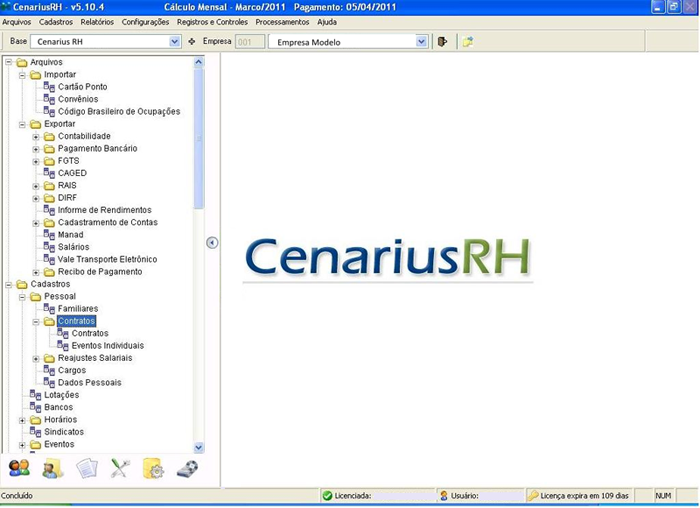Open the Ajuda menu
Image resolution: width=700 pixels, height=508 pixels.
pos(327,22)
